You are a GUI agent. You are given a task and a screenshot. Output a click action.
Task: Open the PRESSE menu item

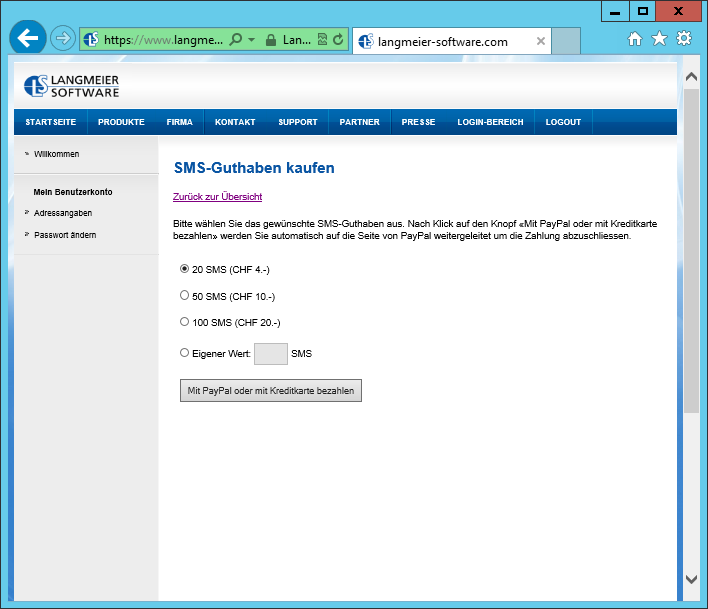419,122
